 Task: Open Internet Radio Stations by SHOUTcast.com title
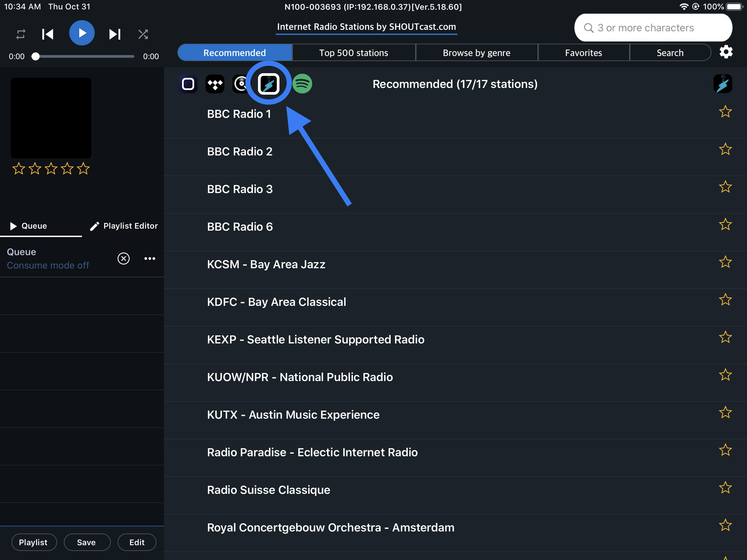[366, 27]
